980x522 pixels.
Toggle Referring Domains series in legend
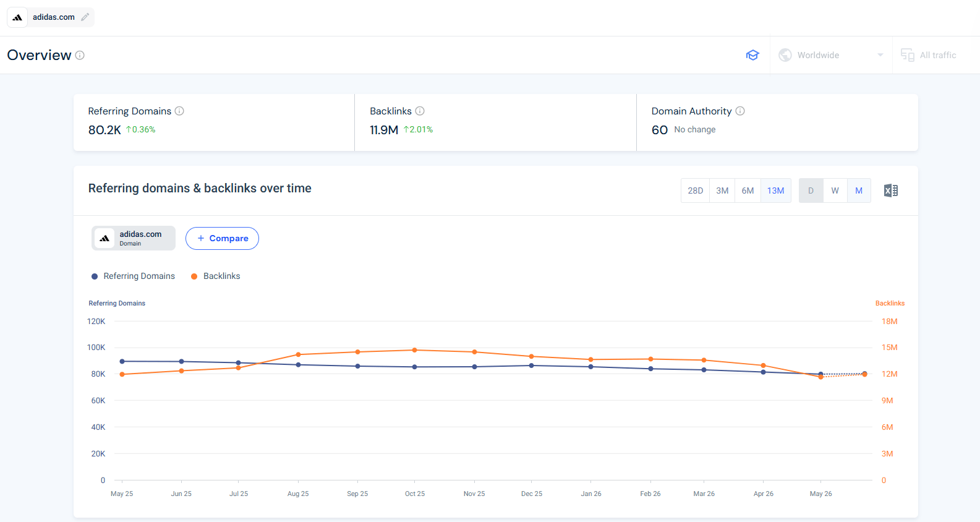133,276
